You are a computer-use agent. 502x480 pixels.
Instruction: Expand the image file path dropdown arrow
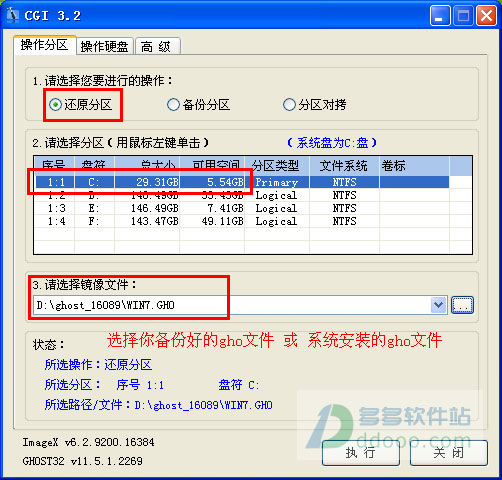coord(439,305)
